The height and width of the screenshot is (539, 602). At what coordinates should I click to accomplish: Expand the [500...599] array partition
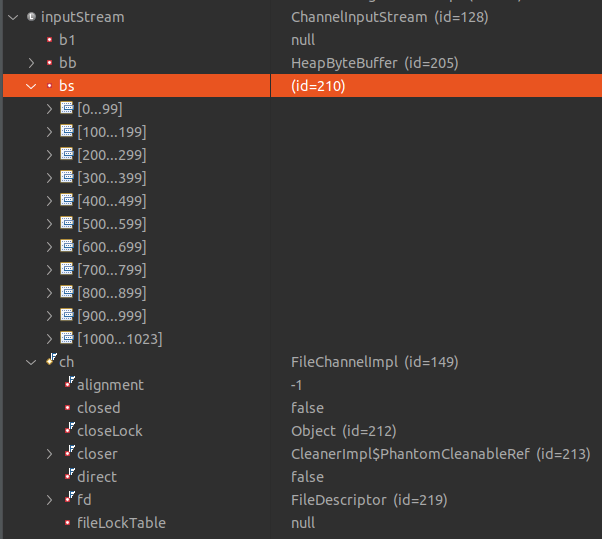coord(49,224)
